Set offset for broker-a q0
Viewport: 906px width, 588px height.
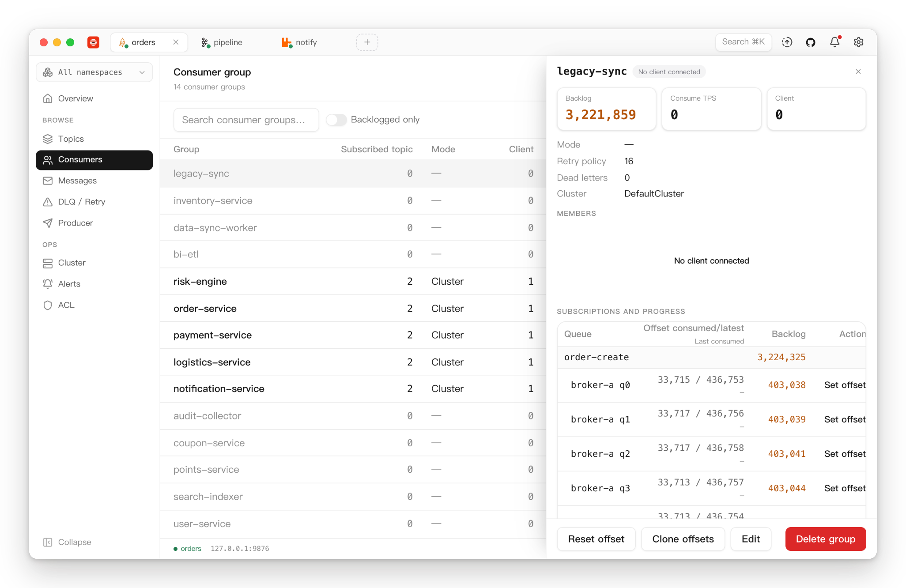[x=845, y=385]
